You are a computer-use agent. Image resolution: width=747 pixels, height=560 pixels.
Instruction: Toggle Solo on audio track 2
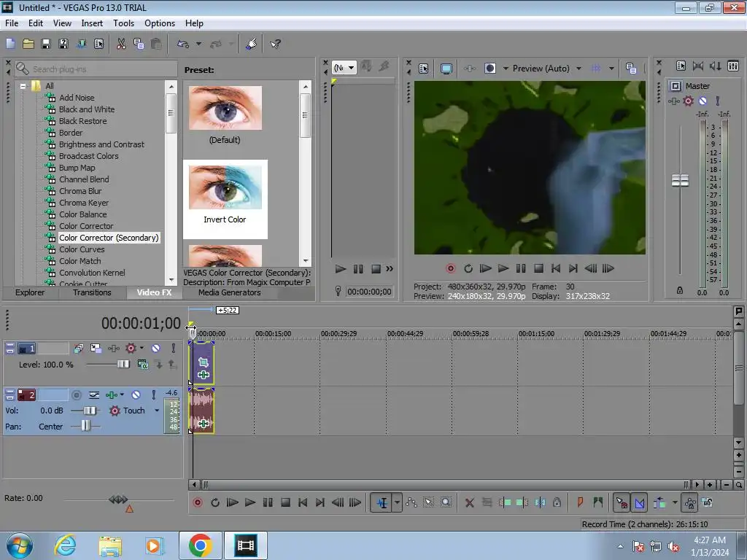pyautogui.click(x=154, y=394)
